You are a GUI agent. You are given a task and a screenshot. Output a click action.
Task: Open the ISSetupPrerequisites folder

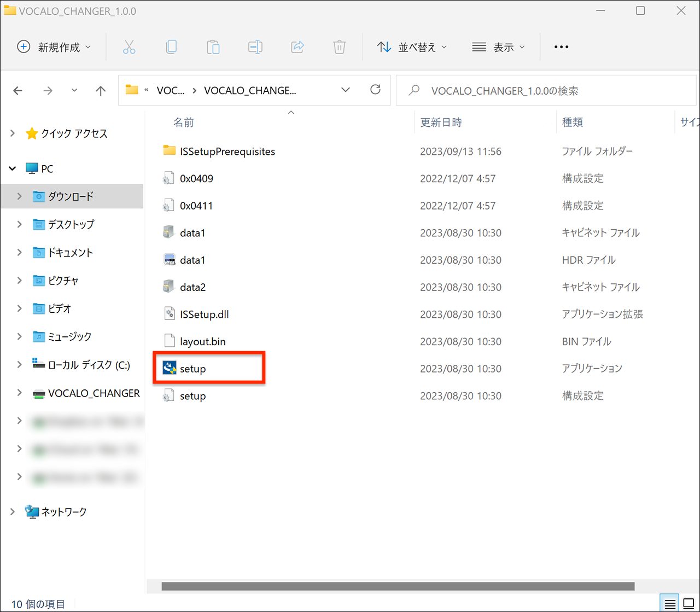(227, 151)
